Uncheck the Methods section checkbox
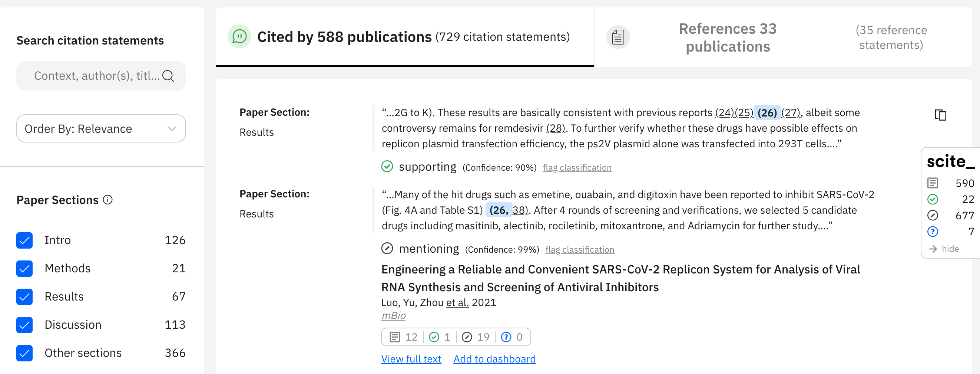Screen dimensions: 980x374 coord(25,269)
